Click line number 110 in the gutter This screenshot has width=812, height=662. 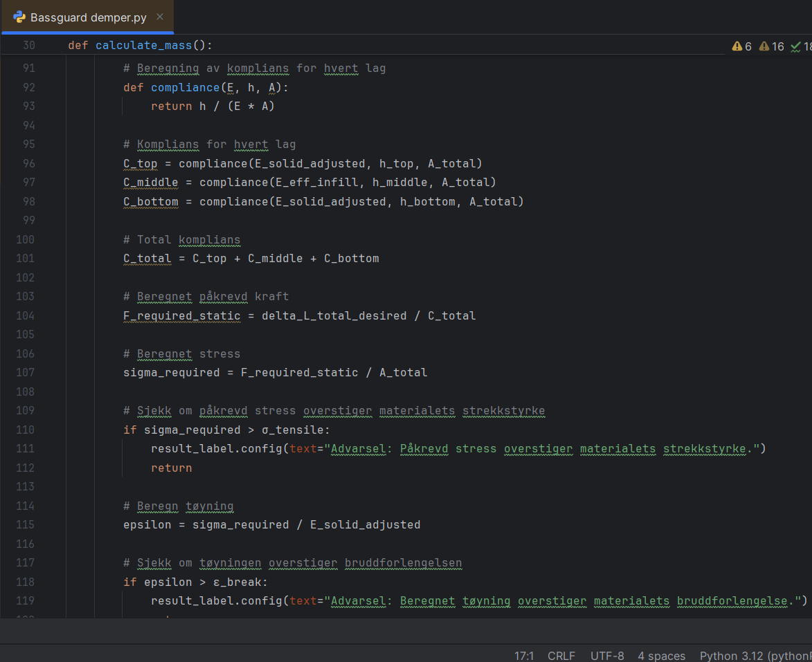pos(26,430)
